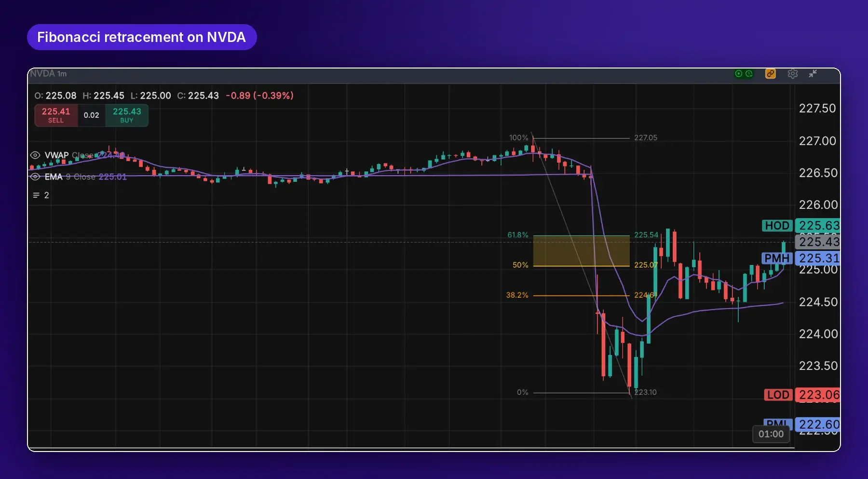Collapse the chart with the shrink arrows icon
The height and width of the screenshot is (479, 868).
(x=813, y=73)
